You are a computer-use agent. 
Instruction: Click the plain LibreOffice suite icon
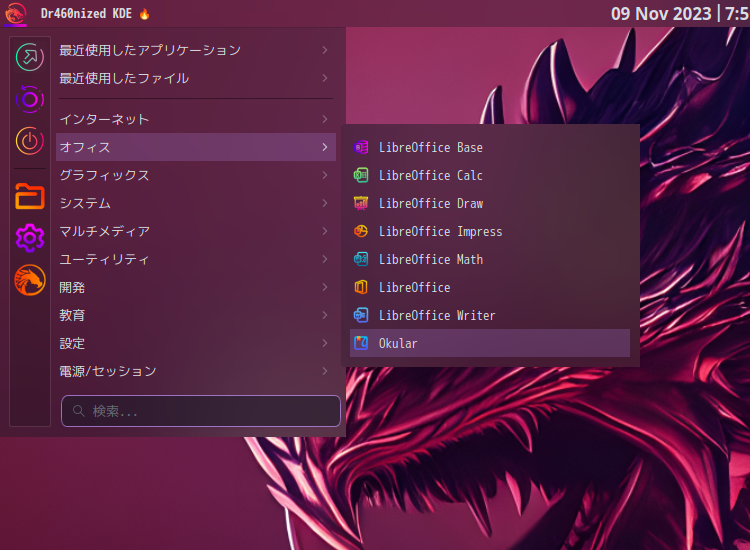[x=361, y=287]
